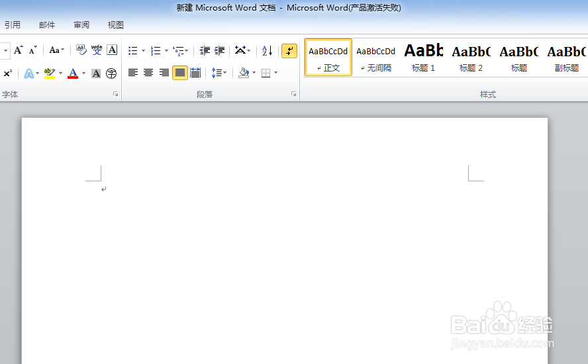Decrease paragraph indent
588x364 pixels.
[x=205, y=50]
